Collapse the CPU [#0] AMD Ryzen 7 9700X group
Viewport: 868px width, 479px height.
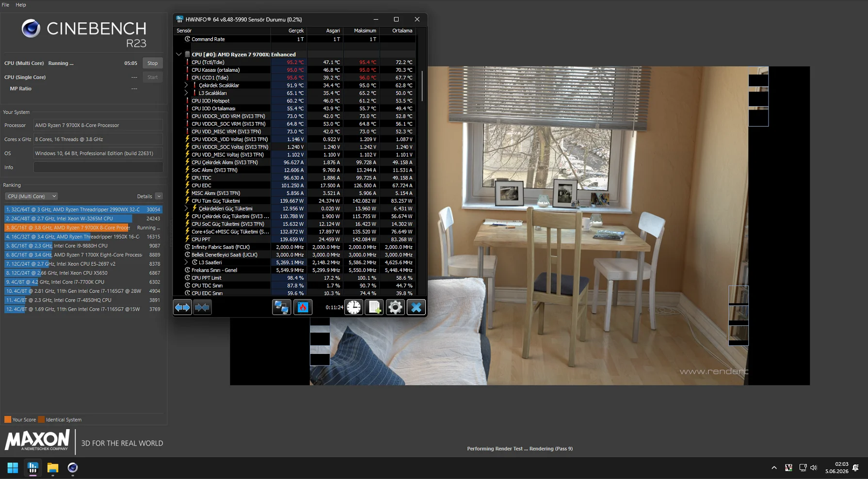coord(179,54)
